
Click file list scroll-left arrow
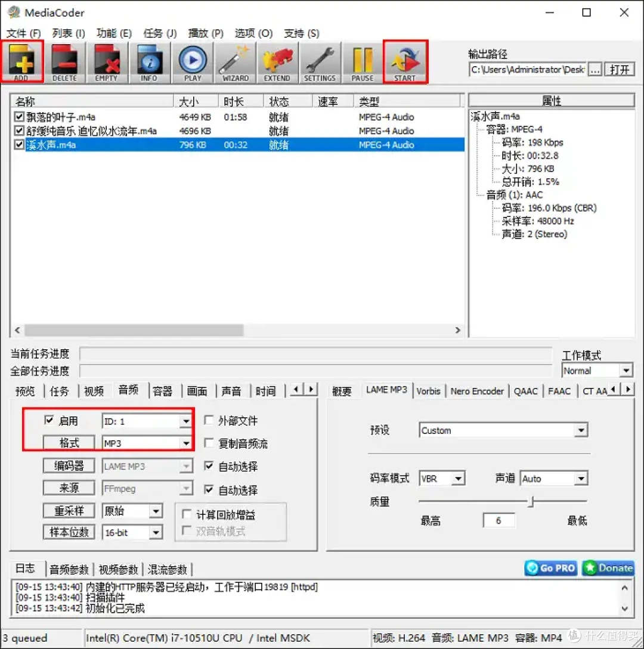coord(17,330)
